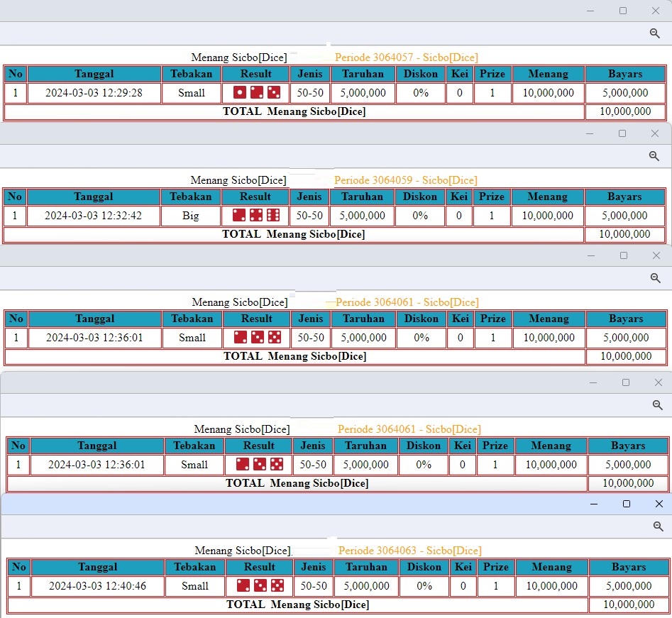Click 'Small' guess in Periode 3064063 table

tap(195, 585)
